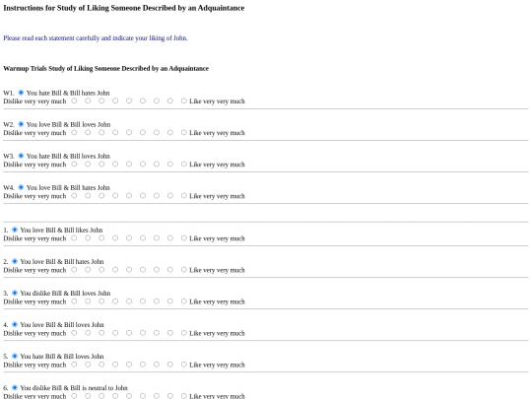Select the pre-checked radio beside W1 label
Viewport: 532px width, 399px height.
(21, 93)
